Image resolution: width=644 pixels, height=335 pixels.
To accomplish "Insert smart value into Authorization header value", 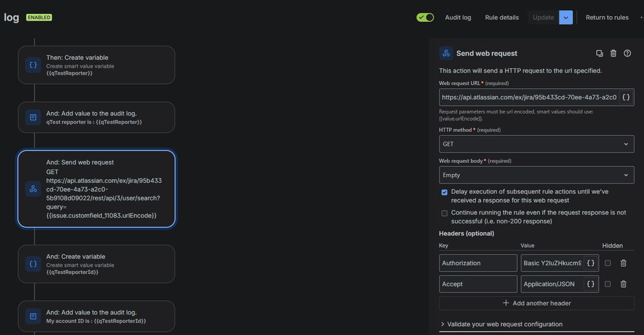I will coord(590,263).
